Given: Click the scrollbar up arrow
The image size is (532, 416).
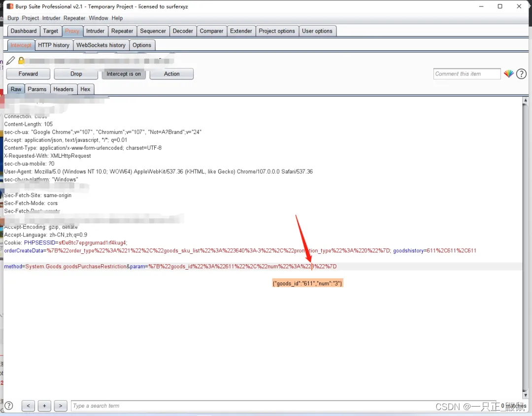Looking at the screenshot, I should click(525, 100).
